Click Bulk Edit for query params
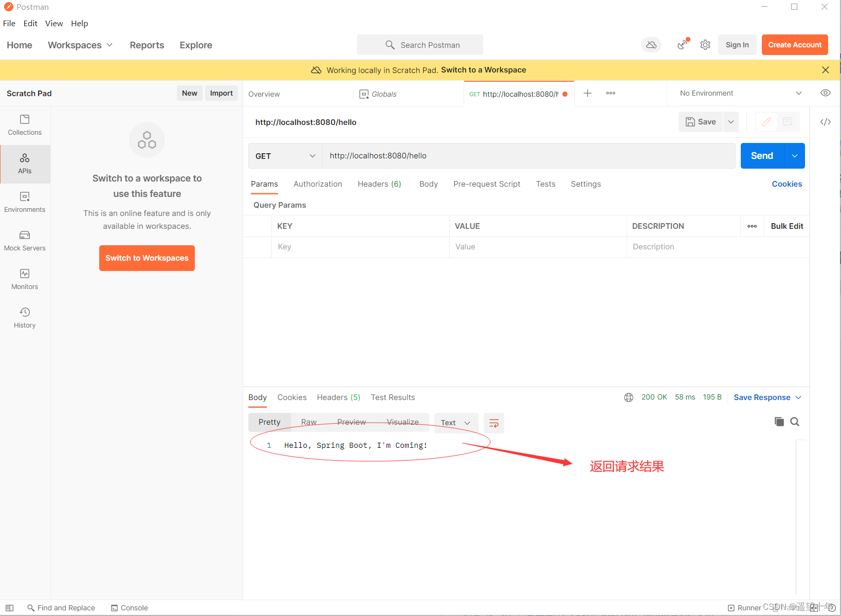Image resolution: width=841 pixels, height=616 pixels. [787, 226]
